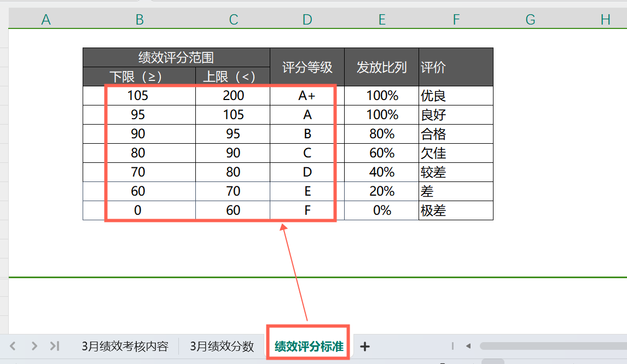Click the 评分等级 header cell
The height and width of the screenshot is (364, 627).
click(307, 67)
